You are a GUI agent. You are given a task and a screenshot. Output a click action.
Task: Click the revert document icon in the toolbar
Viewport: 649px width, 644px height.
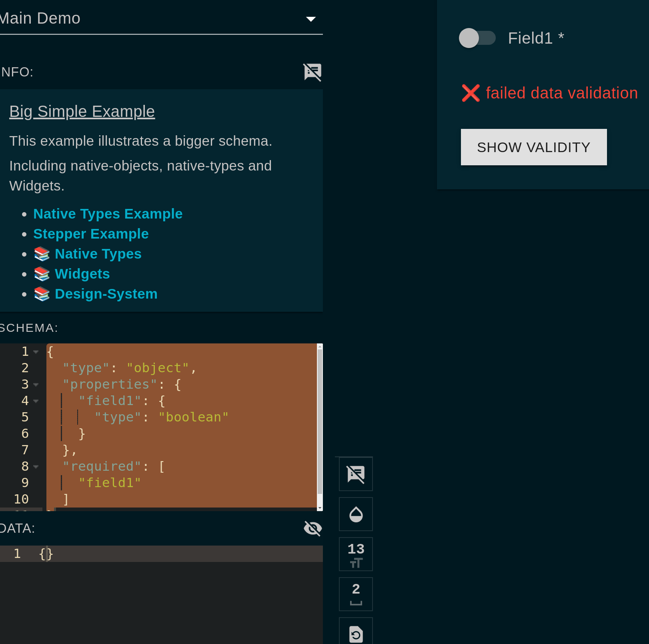tap(355, 634)
